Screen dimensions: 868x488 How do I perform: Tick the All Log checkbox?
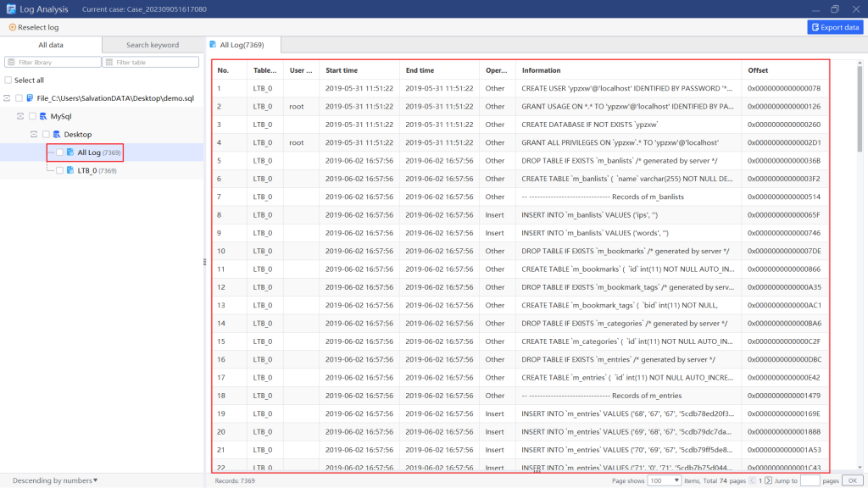click(59, 152)
